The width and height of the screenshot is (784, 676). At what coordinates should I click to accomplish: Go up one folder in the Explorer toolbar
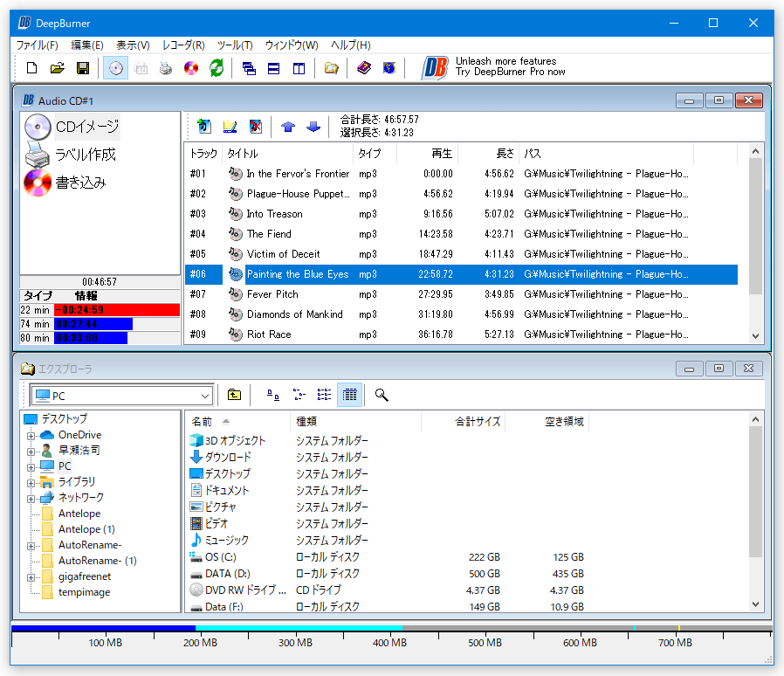234,395
